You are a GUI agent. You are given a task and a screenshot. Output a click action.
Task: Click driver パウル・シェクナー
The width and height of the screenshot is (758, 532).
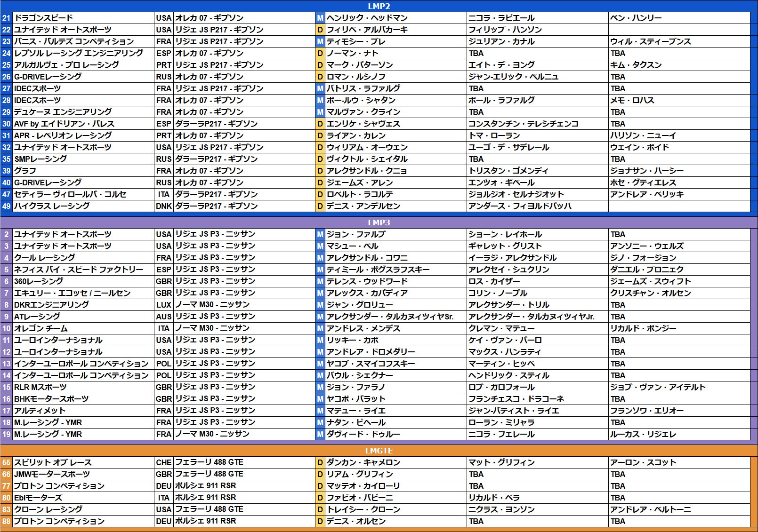(360, 375)
